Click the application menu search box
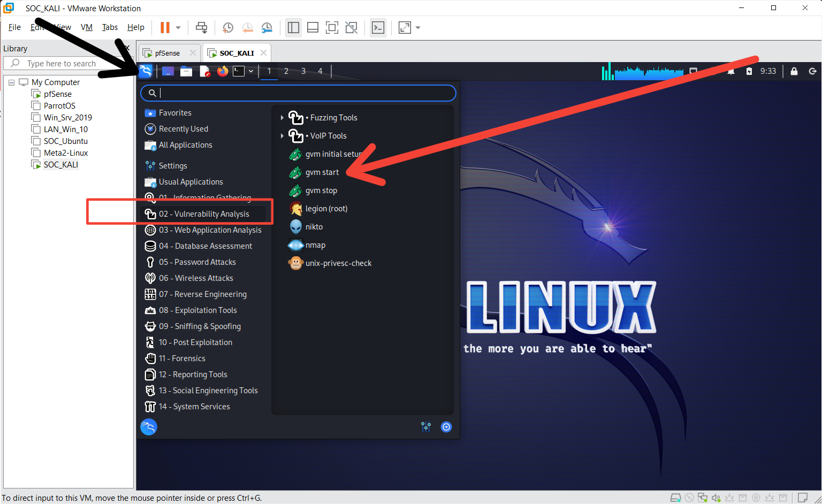822x504 pixels. (298, 93)
